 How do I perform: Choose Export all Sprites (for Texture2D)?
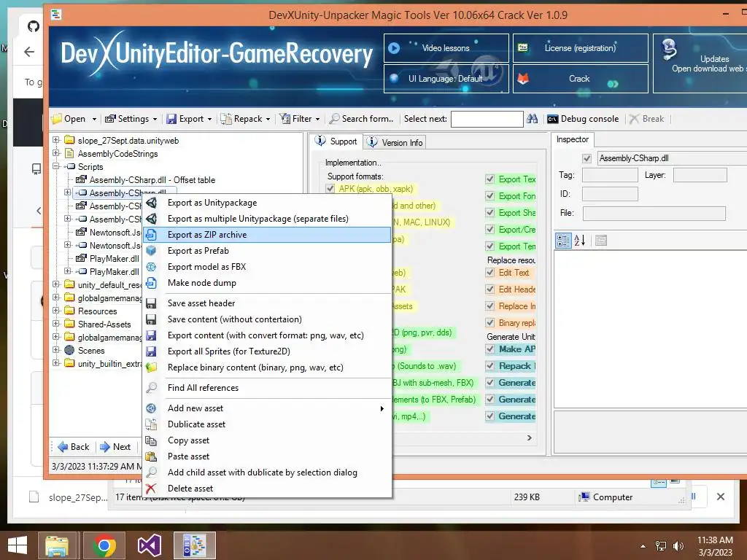pyautogui.click(x=267, y=351)
